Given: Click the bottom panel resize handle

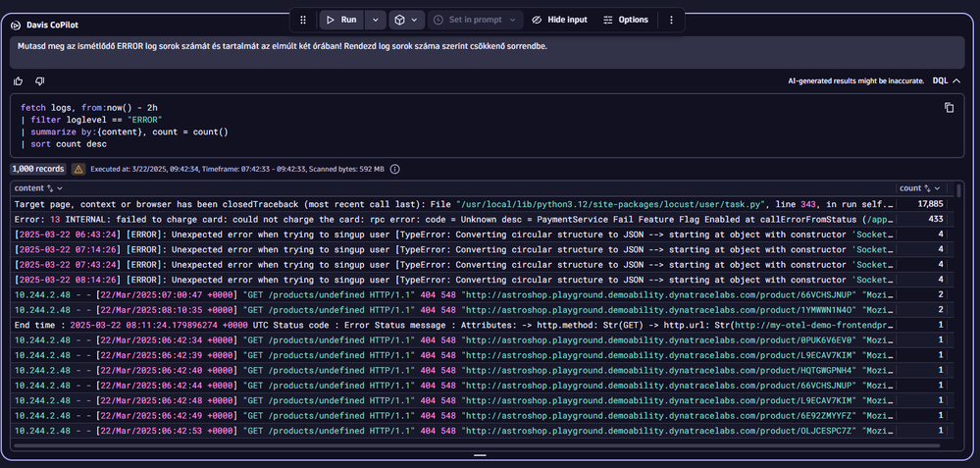Looking at the screenshot, I should pyautogui.click(x=480, y=456).
